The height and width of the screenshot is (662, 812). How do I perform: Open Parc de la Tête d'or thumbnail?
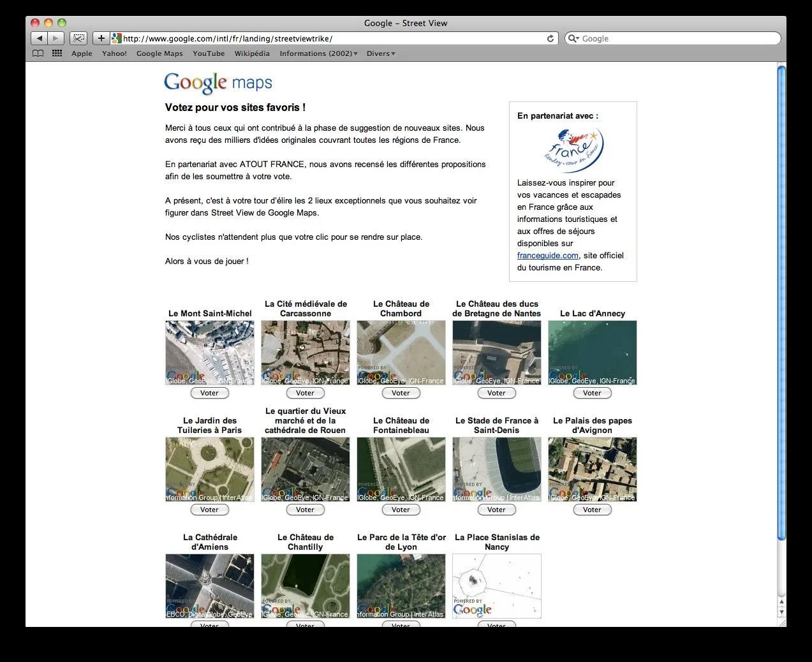tap(401, 586)
